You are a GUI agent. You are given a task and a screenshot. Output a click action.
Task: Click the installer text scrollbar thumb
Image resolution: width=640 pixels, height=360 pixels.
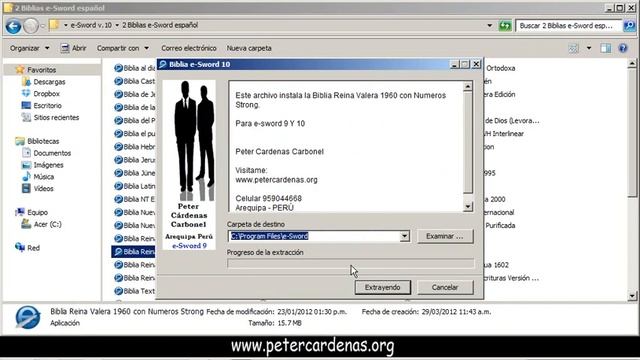[468, 142]
